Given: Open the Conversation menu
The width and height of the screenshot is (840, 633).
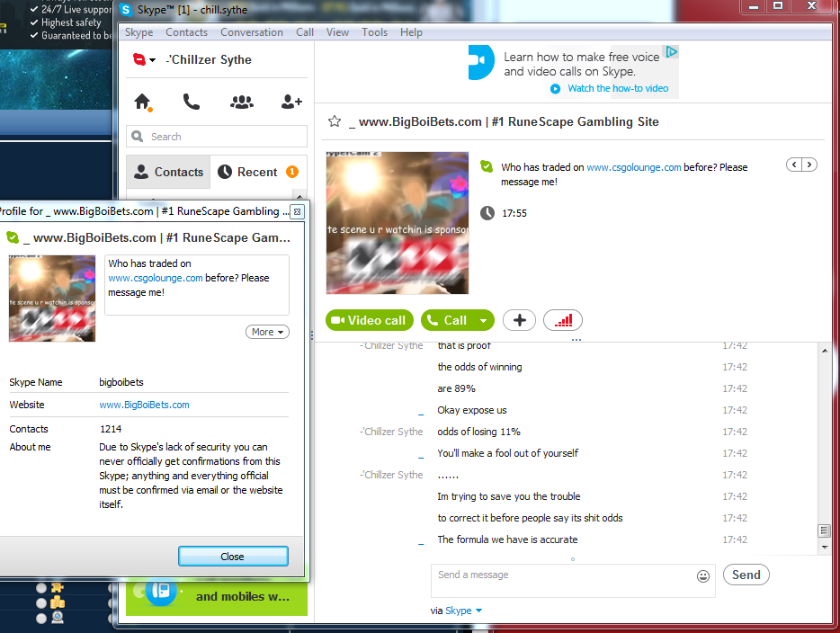Looking at the screenshot, I should (252, 32).
